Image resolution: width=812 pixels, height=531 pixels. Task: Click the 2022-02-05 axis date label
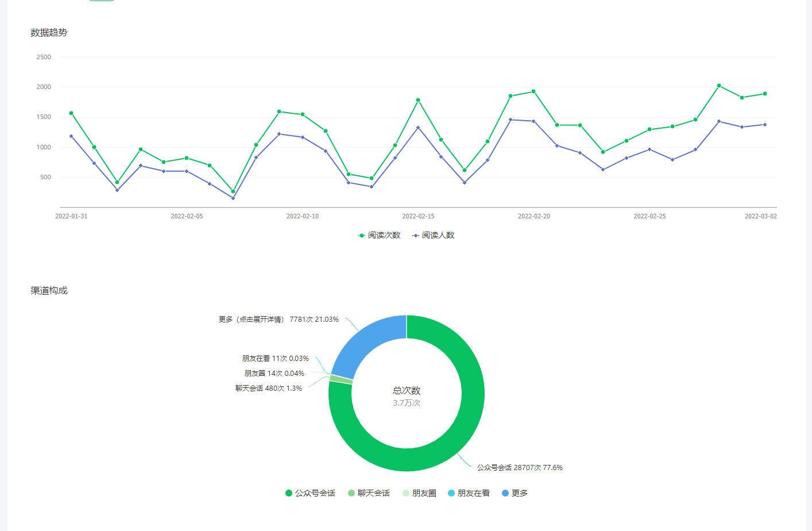point(187,216)
